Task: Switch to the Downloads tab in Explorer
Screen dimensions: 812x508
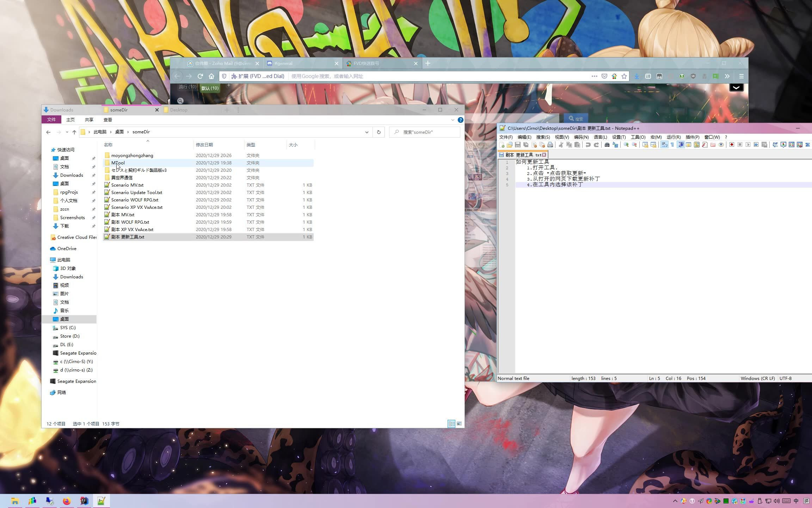Action: pos(62,110)
